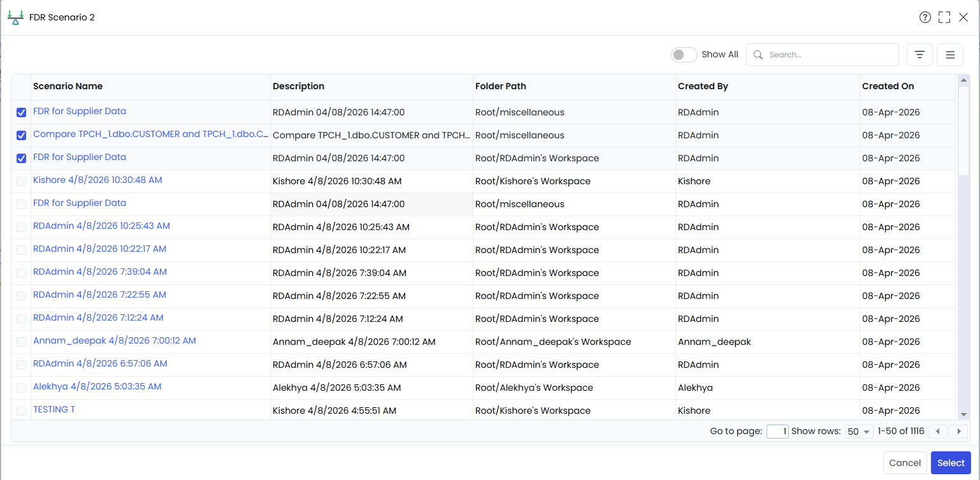
Task: Click the Select button
Action: coord(951,463)
